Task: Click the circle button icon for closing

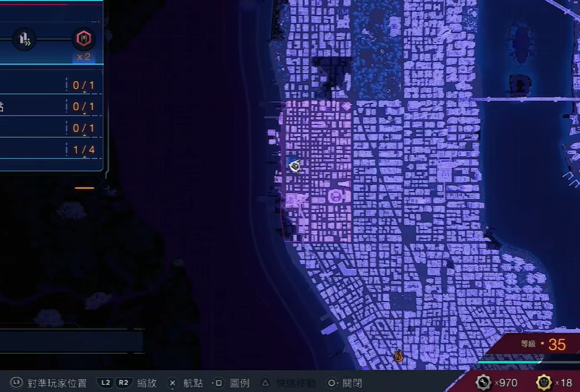Action: 332,383
